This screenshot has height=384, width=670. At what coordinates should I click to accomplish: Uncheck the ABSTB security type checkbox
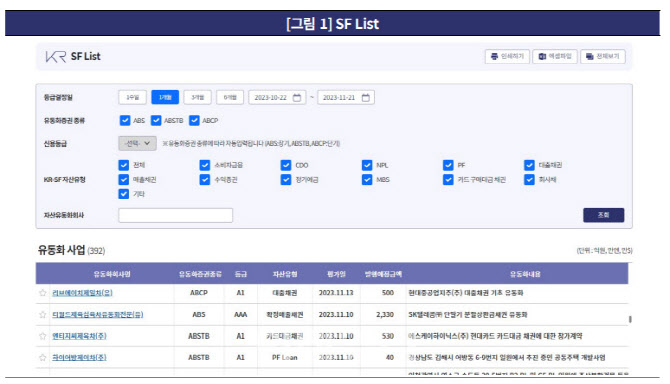(x=156, y=120)
